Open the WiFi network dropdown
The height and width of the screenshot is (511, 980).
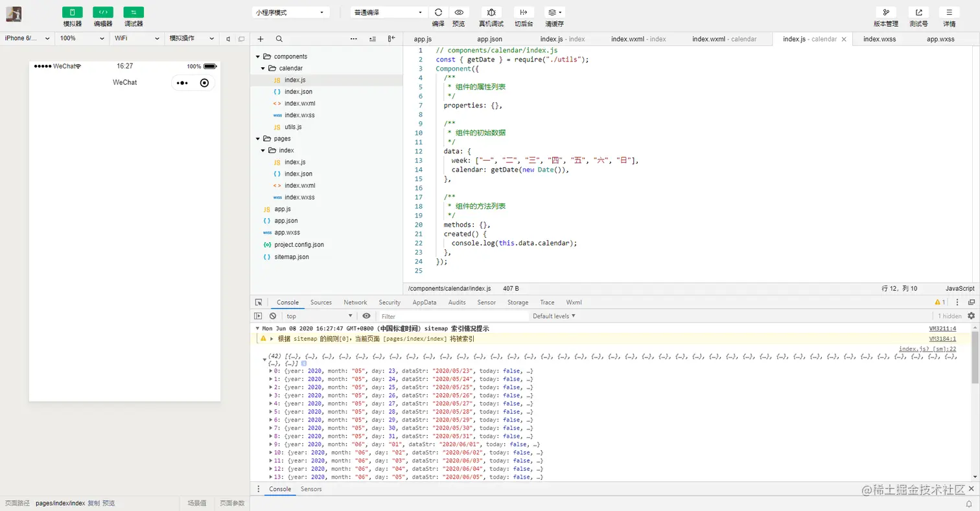pyautogui.click(x=137, y=38)
